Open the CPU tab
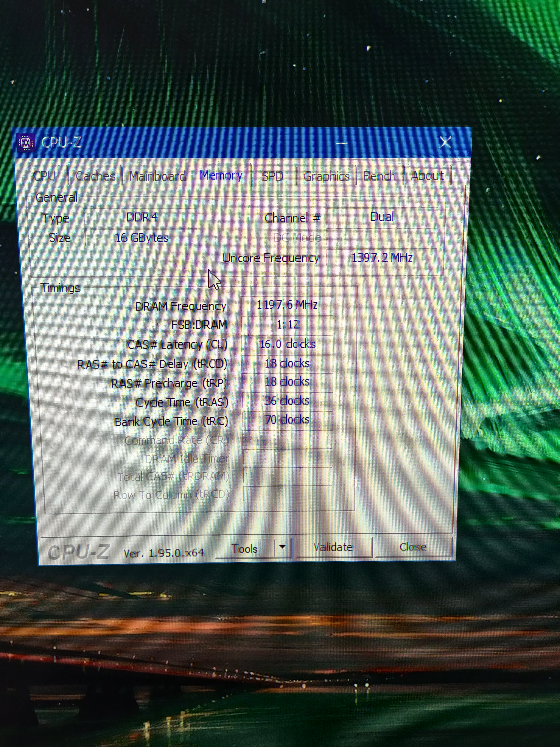The image size is (560, 747). 44,176
